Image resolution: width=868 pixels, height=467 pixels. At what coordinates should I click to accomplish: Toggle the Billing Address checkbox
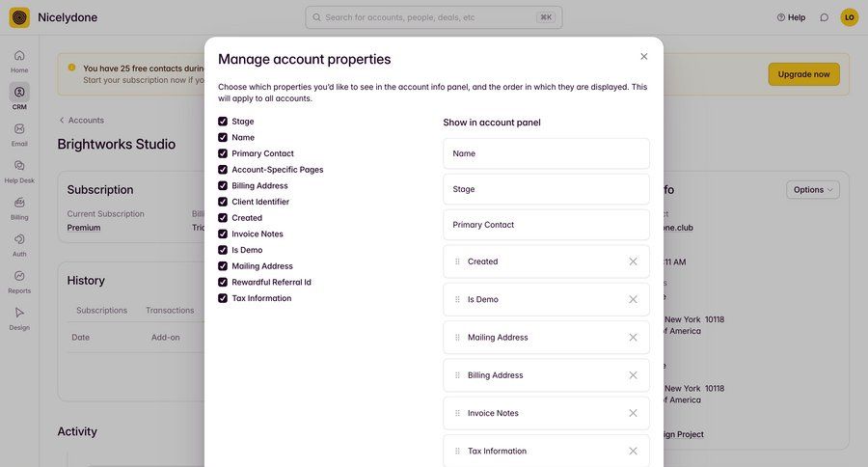click(223, 185)
